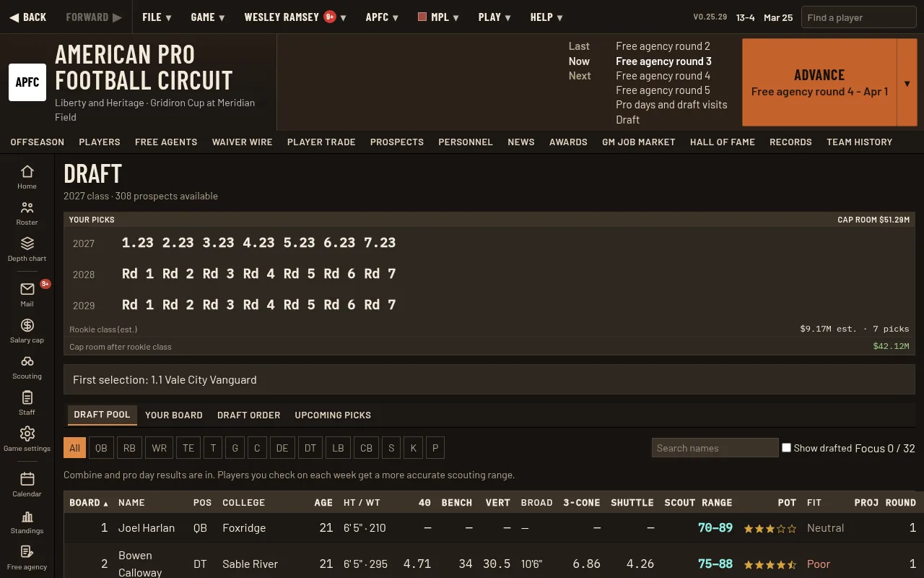The width and height of the screenshot is (924, 578).
Task: Toggle the Show drafted checkbox
Action: pyautogui.click(x=786, y=448)
